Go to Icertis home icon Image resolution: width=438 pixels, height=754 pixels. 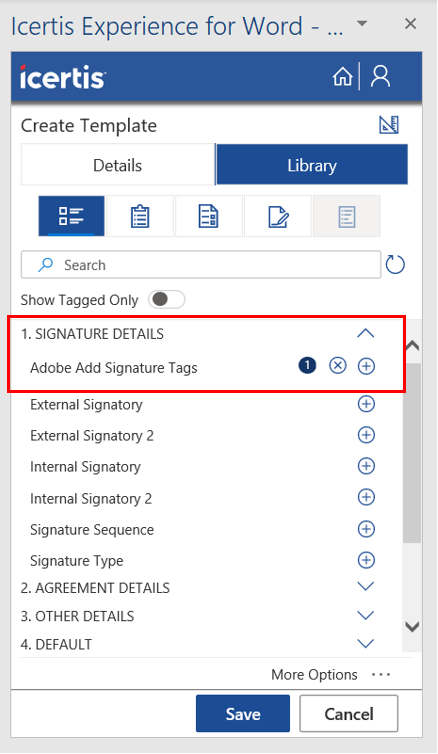click(x=342, y=77)
